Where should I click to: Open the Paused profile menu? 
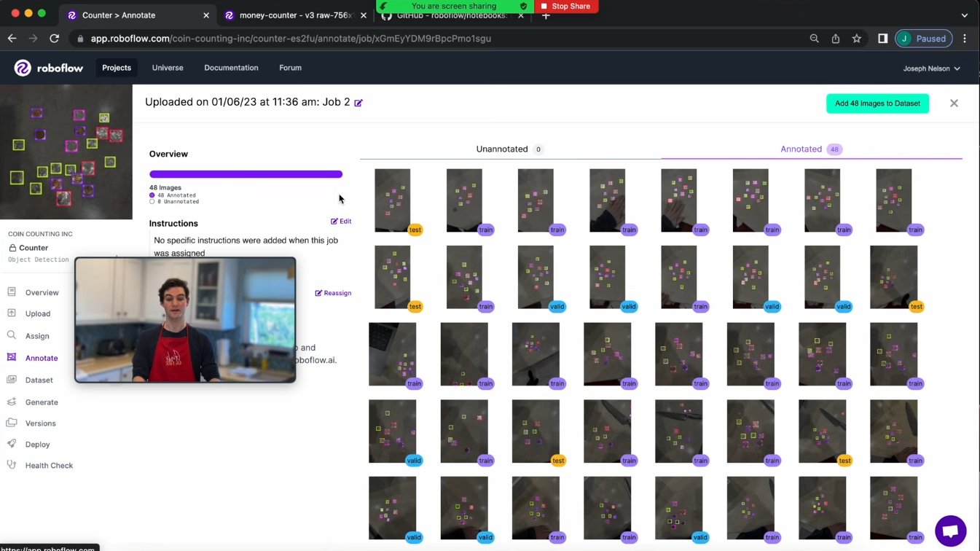click(x=923, y=39)
